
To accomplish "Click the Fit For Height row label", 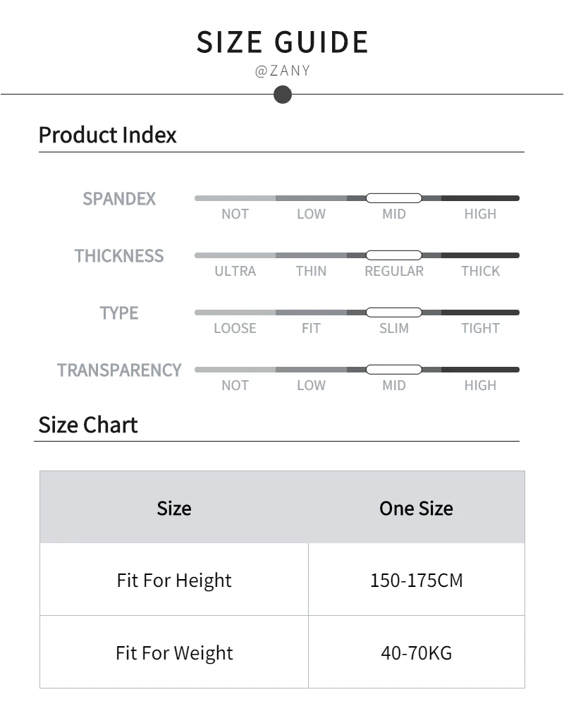I will tap(174, 580).
